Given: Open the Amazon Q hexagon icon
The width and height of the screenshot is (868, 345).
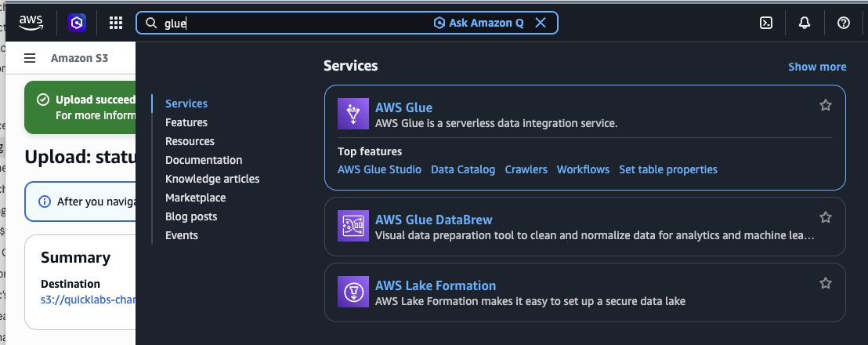Looking at the screenshot, I should (77, 23).
